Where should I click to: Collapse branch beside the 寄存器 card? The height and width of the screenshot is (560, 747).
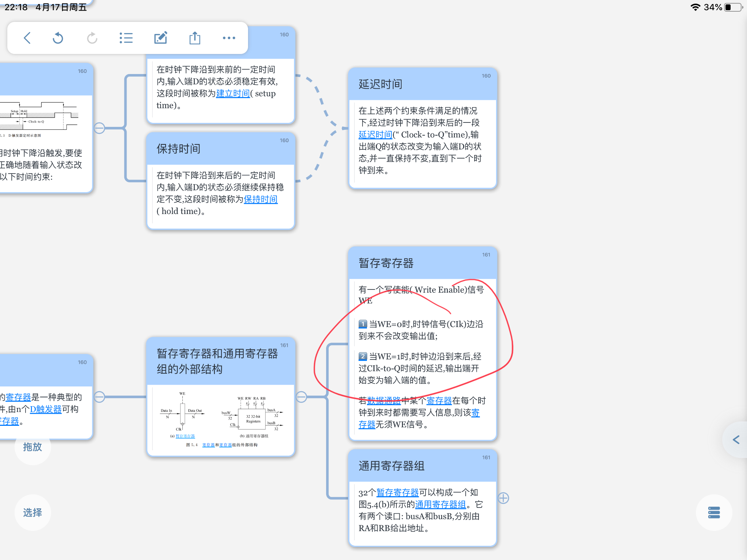coord(99,397)
